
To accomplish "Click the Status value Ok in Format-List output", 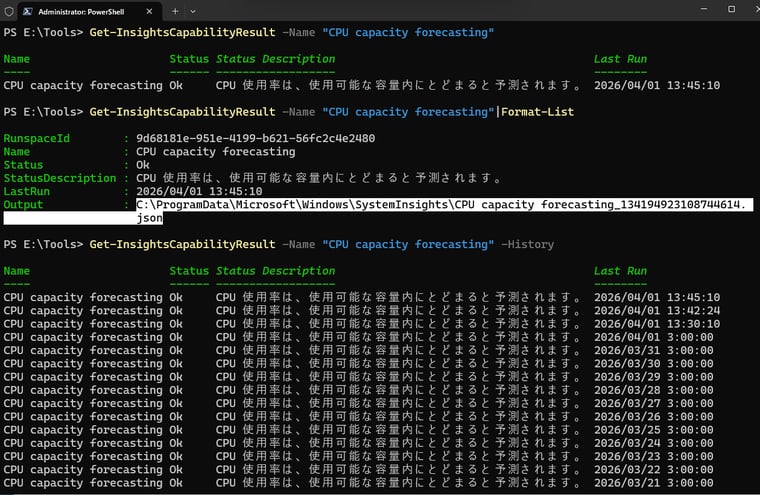I will pos(142,165).
